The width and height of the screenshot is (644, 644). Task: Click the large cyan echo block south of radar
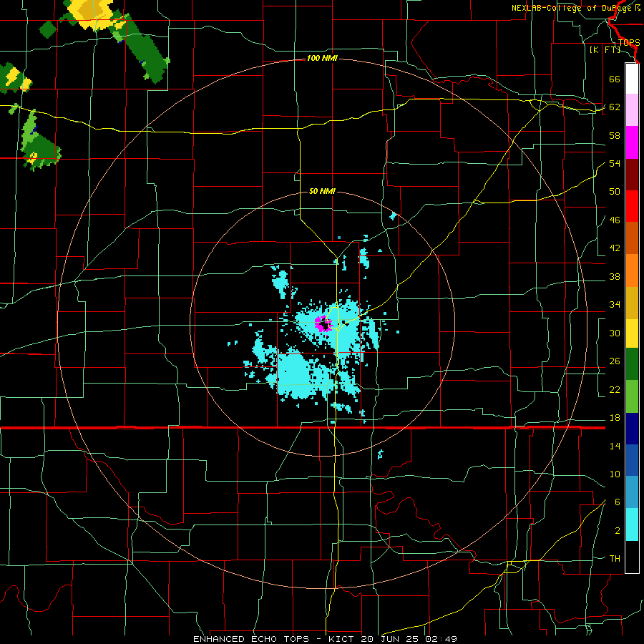click(x=298, y=376)
